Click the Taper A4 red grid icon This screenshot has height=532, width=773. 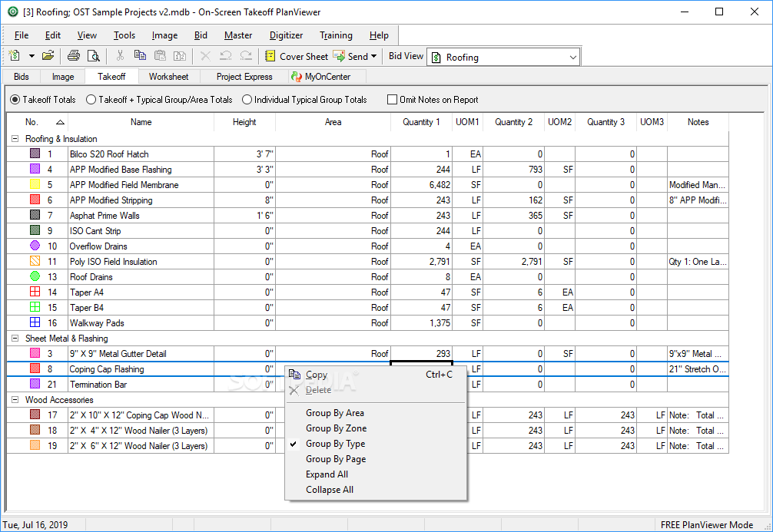tap(35, 292)
